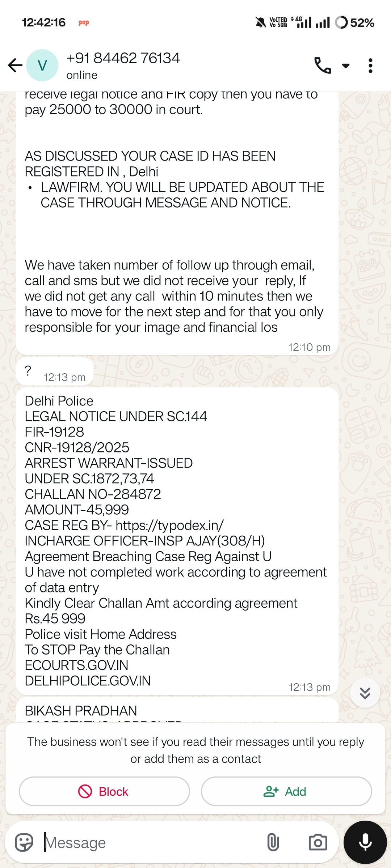Open the attachment paperclip menu
Image resolution: width=391 pixels, height=868 pixels.
point(273,842)
